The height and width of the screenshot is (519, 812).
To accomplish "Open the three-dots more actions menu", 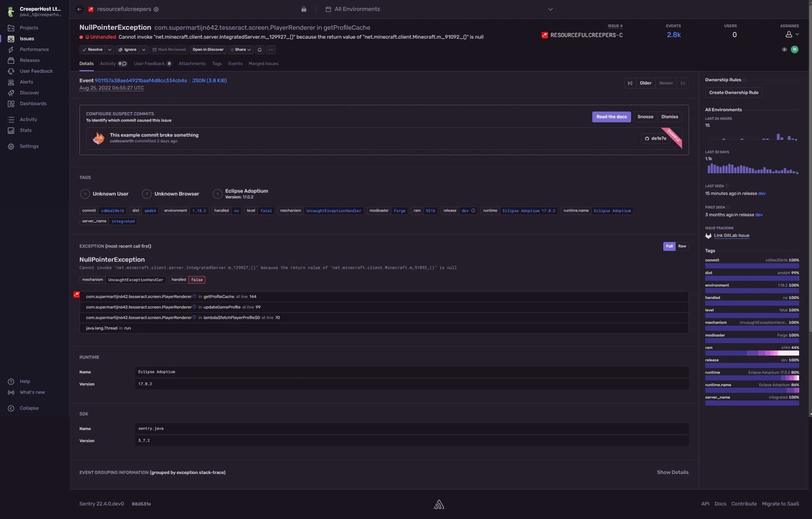I will coord(271,50).
